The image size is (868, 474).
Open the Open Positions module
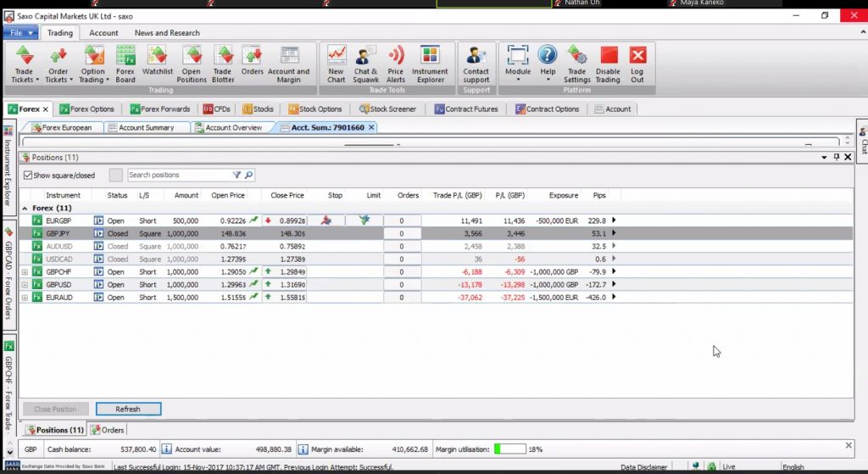(x=192, y=64)
